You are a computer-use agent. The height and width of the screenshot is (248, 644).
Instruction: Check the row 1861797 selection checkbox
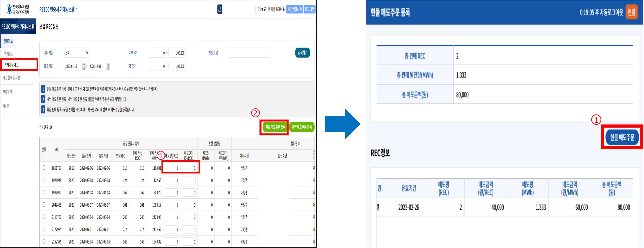44,168
